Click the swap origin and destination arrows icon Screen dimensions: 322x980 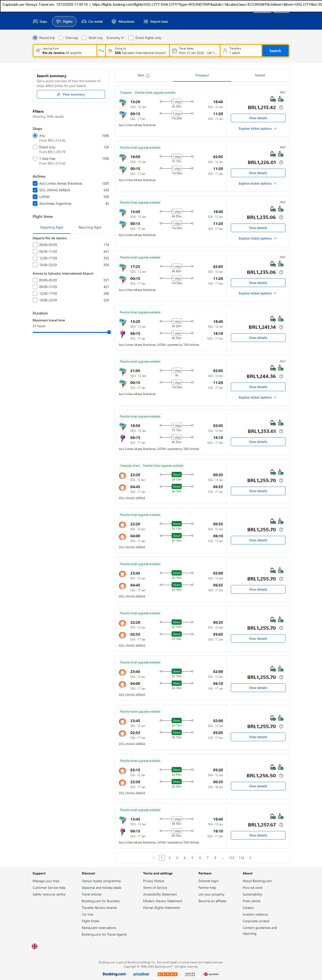[101, 51]
